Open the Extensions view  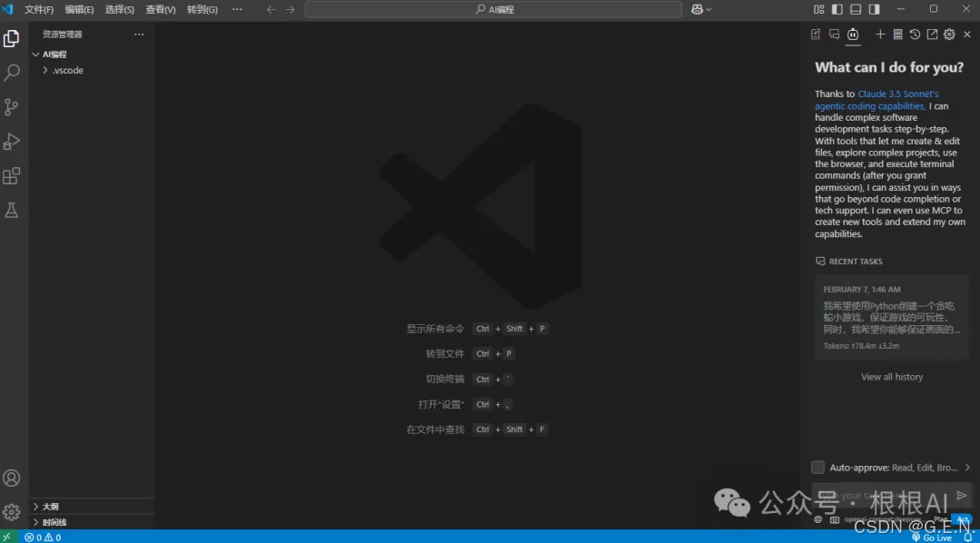[x=11, y=176]
